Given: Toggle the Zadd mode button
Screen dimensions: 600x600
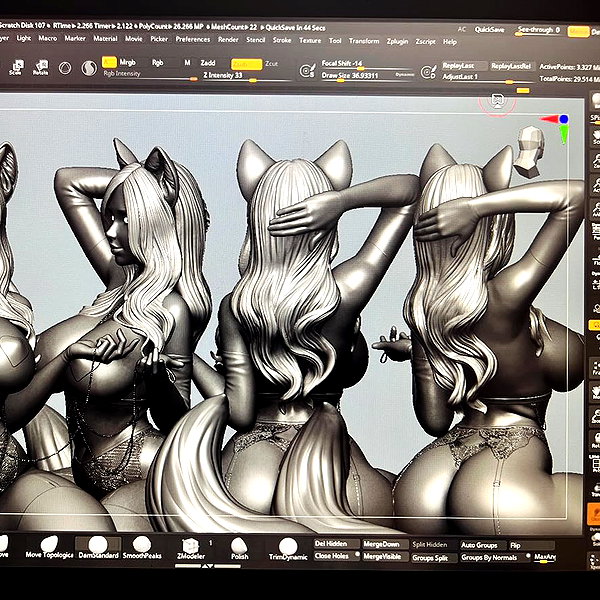Looking at the screenshot, I should pos(208,63).
